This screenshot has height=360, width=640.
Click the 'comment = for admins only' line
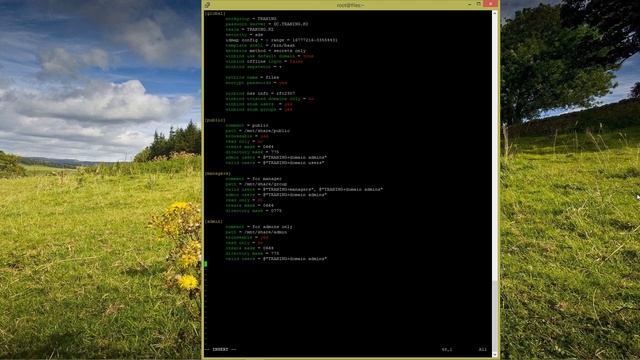(x=259, y=227)
